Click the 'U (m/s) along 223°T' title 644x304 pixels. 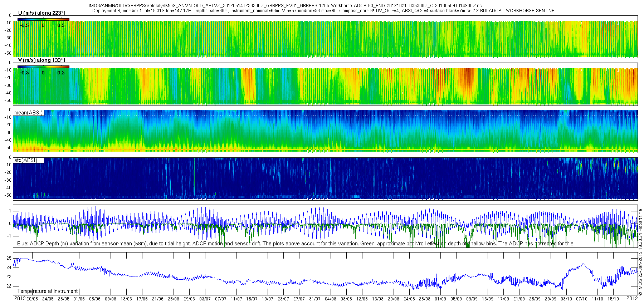[x=42, y=13]
